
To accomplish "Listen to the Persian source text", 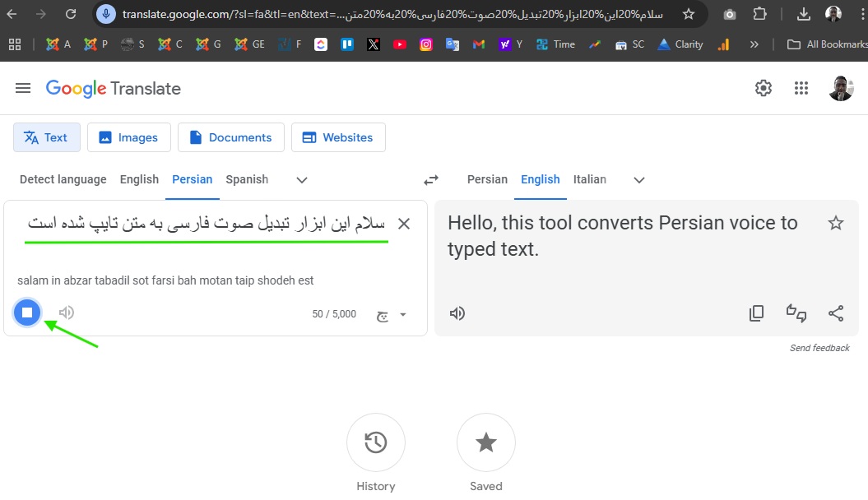I will tap(67, 312).
